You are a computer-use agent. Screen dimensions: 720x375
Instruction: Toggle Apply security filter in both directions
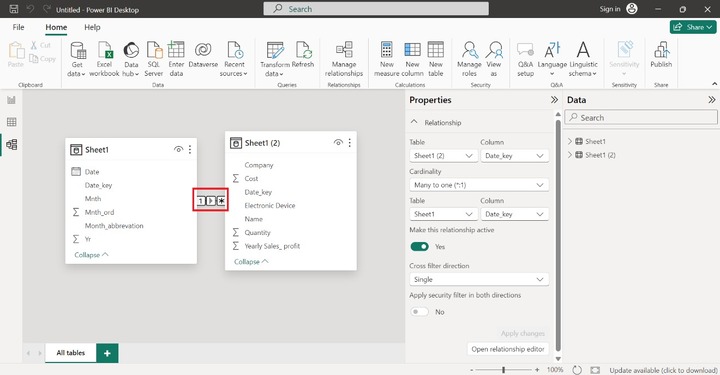(419, 312)
